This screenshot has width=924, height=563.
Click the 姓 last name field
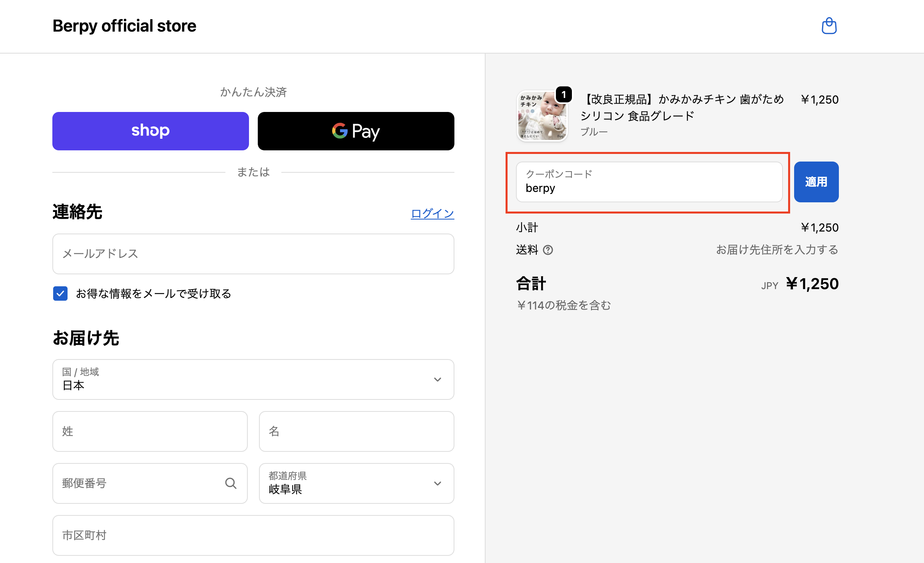pos(150,431)
